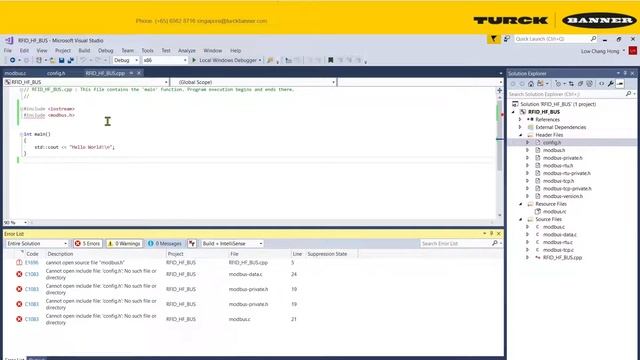Viewport: 640px width, 360px height.
Task: Expand the References node
Action: pos(520,120)
